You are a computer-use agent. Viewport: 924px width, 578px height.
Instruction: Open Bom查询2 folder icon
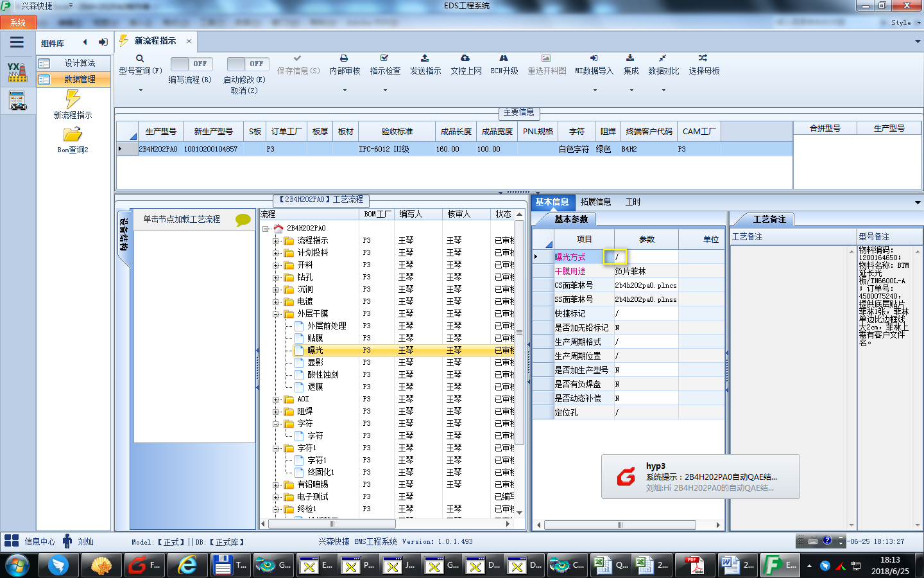pyautogui.click(x=73, y=135)
